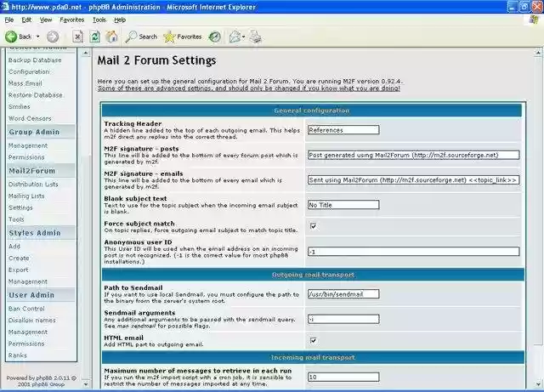Go to the Home page icon
Screen dimensions: 544x392
(111, 37)
